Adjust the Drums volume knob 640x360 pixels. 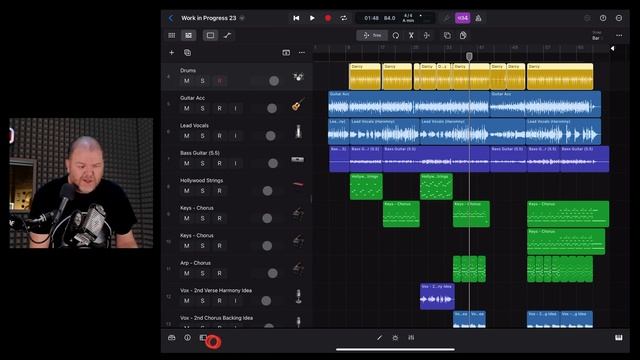[274, 81]
